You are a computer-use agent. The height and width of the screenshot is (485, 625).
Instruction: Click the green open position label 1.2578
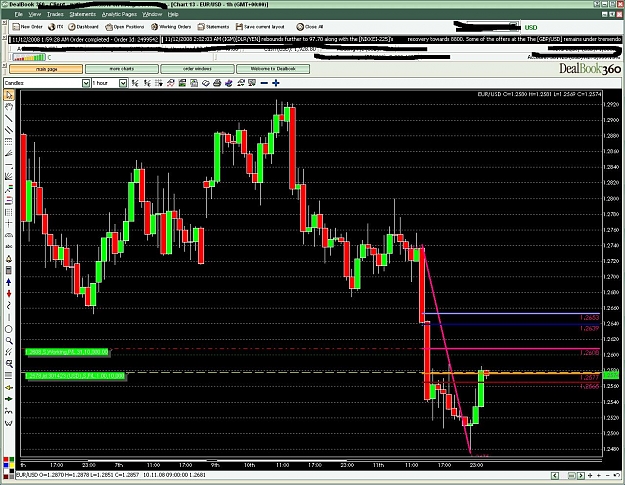click(75, 376)
